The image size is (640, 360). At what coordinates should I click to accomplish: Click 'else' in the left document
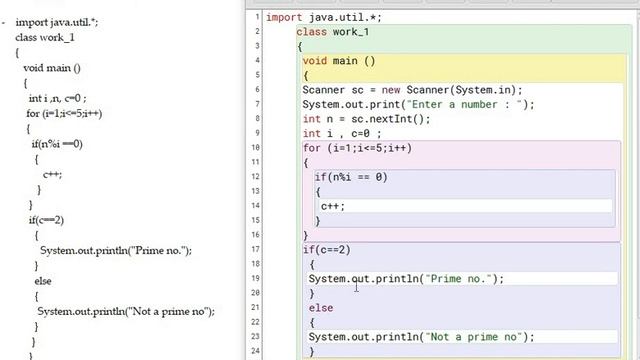pyautogui.click(x=43, y=281)
